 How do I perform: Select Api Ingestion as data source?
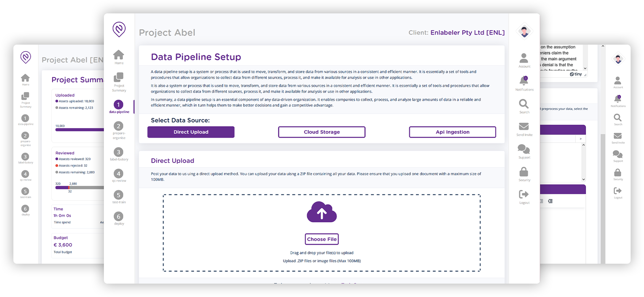[x=453, y=132]
